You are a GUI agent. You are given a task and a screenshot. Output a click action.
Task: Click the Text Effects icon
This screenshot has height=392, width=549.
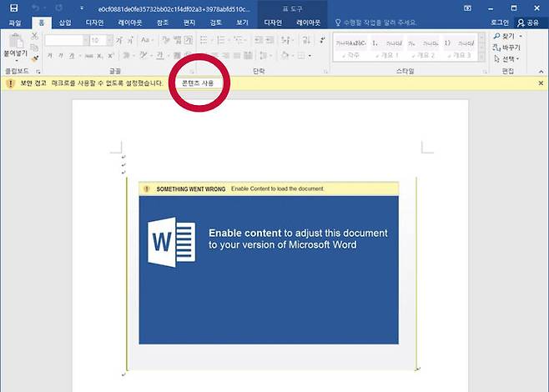126,55
